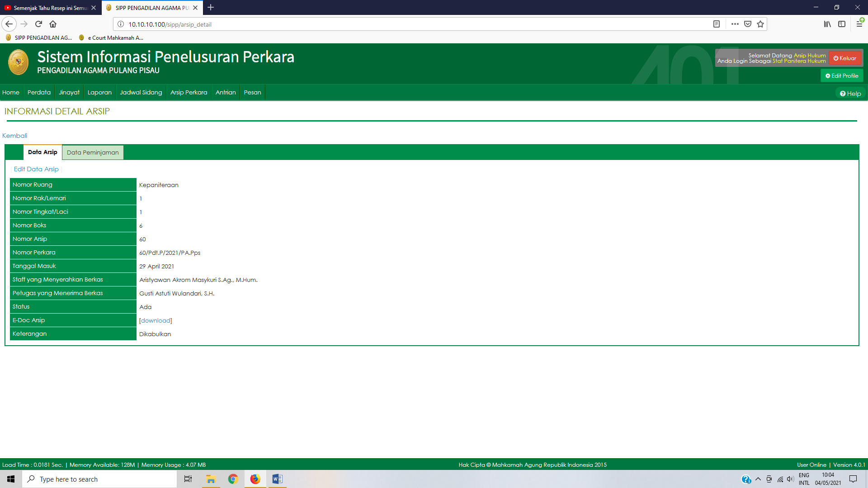Open Firefox library icon

point(827,24)
